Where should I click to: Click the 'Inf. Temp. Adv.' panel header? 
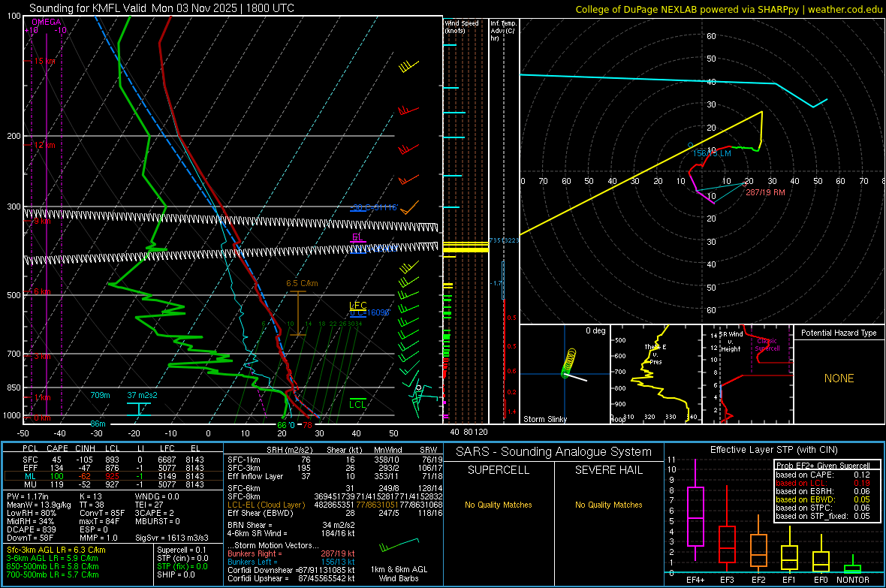point(502,31)
